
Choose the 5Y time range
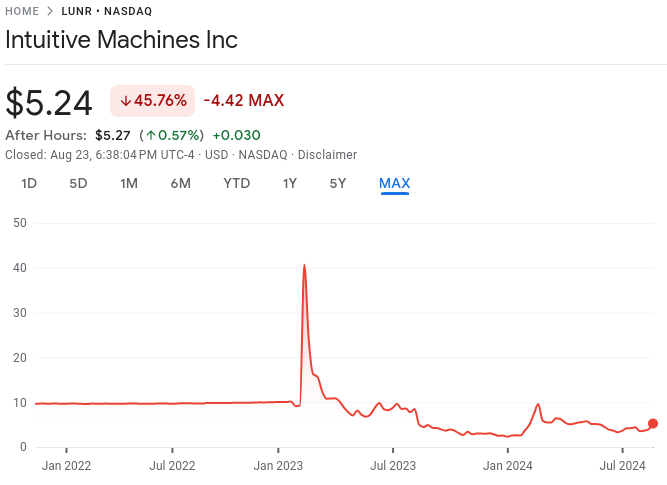(338, 183)
